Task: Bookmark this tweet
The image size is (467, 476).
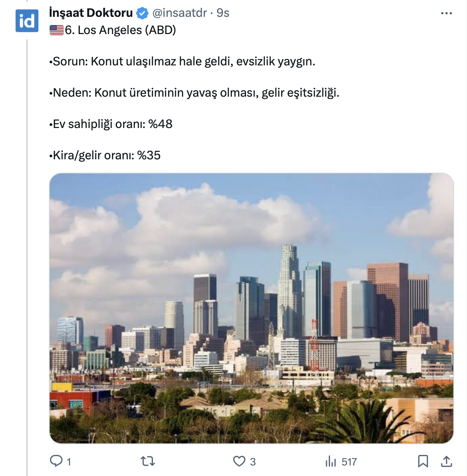Action: point(423,462)
